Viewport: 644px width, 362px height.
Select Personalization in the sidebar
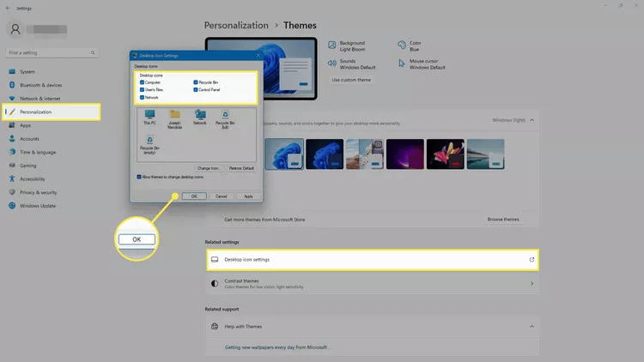(51, 112)
